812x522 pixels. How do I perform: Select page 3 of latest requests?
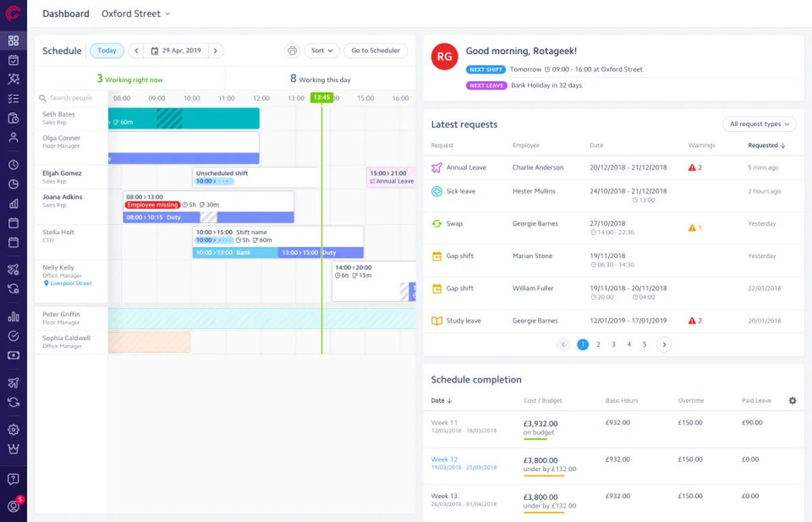(614, 345)
